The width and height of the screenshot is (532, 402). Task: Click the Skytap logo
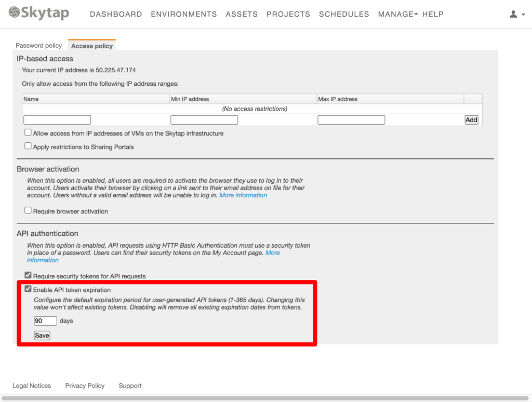39,13
